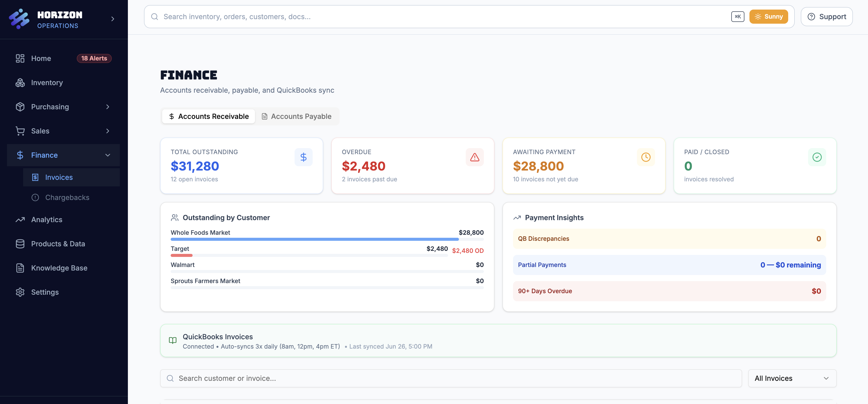Open the Knowledge Base page
The image size is (868, 404).
(63, 268)
